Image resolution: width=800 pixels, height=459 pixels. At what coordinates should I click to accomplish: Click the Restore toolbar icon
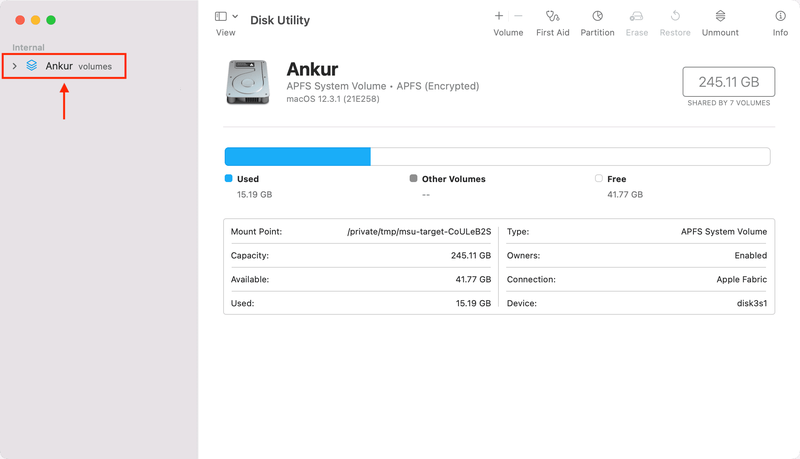tap(675, 16)
